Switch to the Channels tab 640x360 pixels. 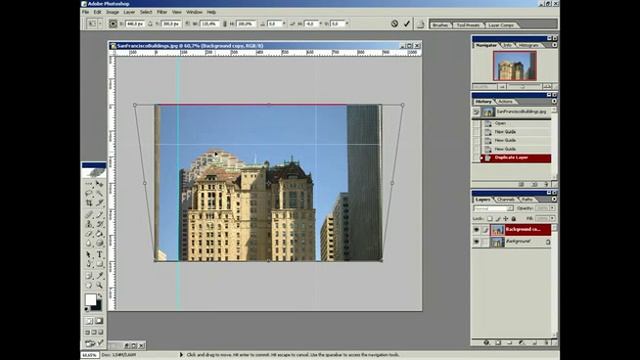(506, 200)
